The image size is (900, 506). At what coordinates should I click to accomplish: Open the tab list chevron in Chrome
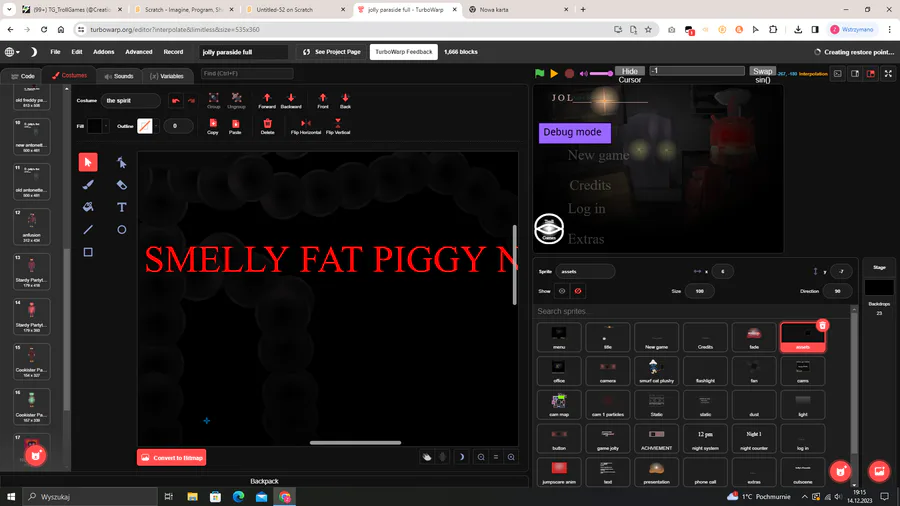point(9,9)
